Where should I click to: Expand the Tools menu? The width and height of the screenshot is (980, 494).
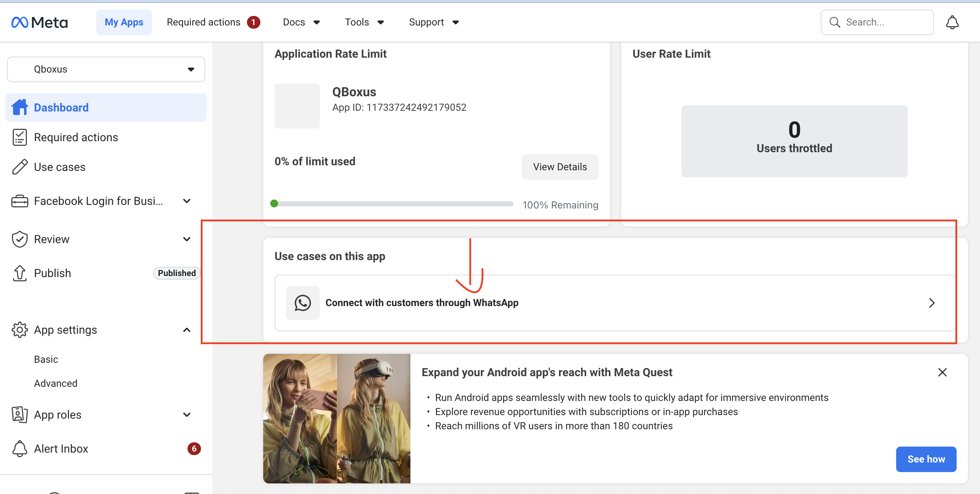pyautogui.click(x=364, y=22)
